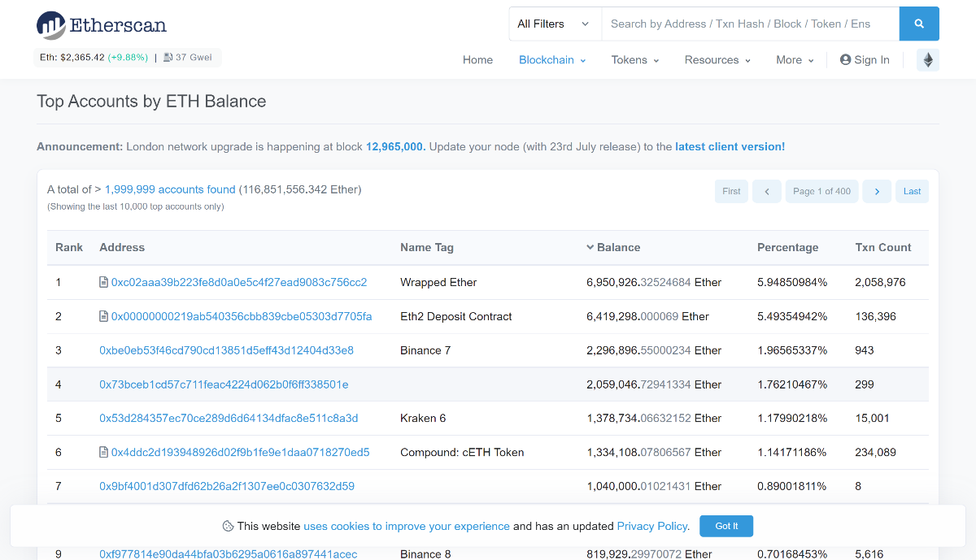Open the Ethereum network icon button
This screenshot has width=976, height=560.
point(928,60)
